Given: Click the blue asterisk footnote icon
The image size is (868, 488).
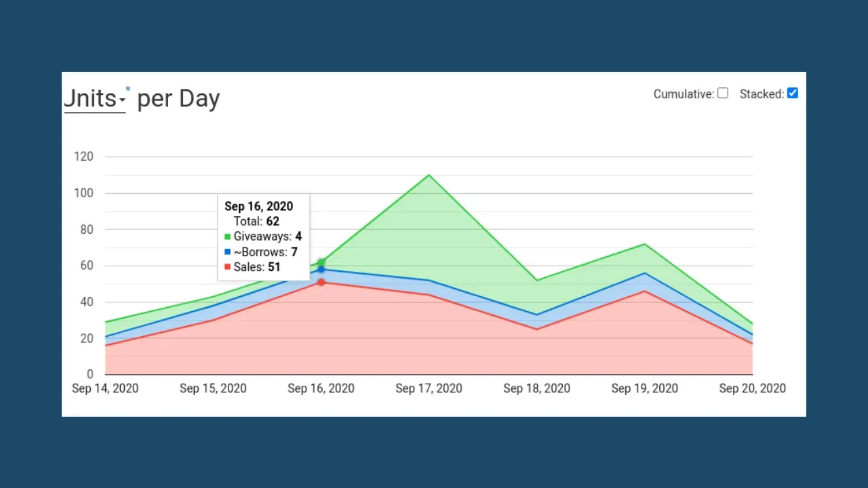Looking at the screenshot, I should click(x=127, y=88).
